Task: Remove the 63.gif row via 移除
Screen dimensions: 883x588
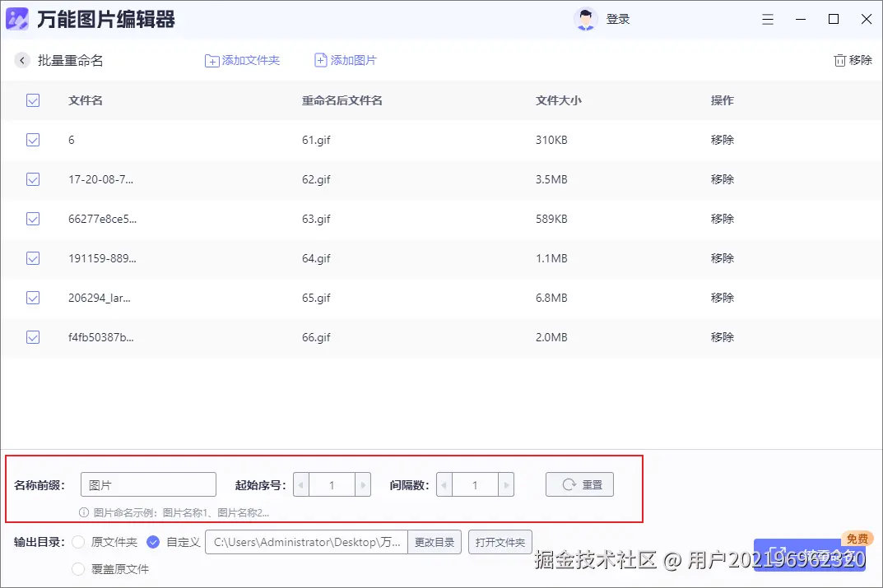Action: [722, 219]
